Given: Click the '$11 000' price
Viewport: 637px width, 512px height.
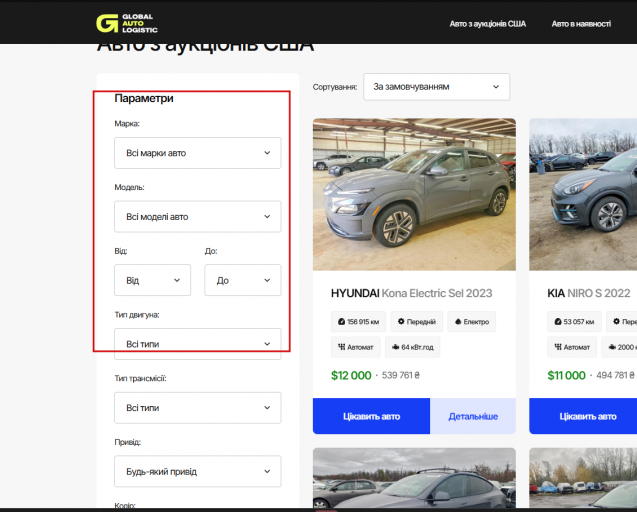Looking at the screenshot, I should click(x=566, y=375).
